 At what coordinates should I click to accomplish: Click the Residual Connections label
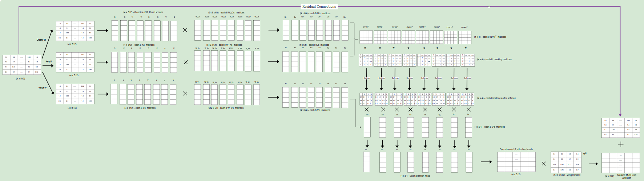pyautogui.click(x=319, y=6)
